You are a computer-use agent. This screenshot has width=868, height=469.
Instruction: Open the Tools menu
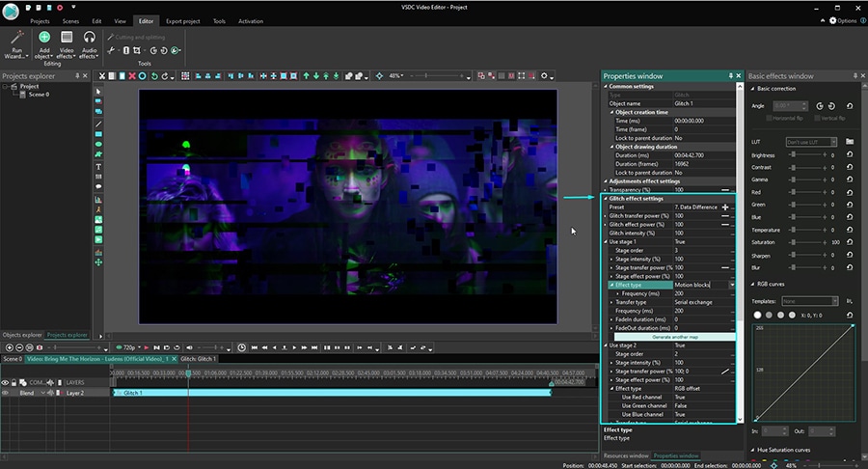[x=219, y=21]
